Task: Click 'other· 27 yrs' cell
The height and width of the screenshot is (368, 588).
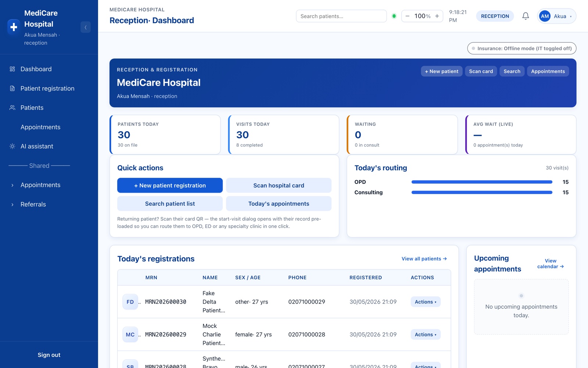Action: [x=252, y=302]
